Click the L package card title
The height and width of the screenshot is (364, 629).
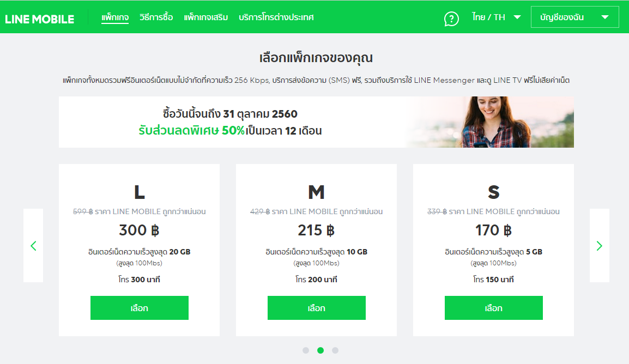(139, 192)
